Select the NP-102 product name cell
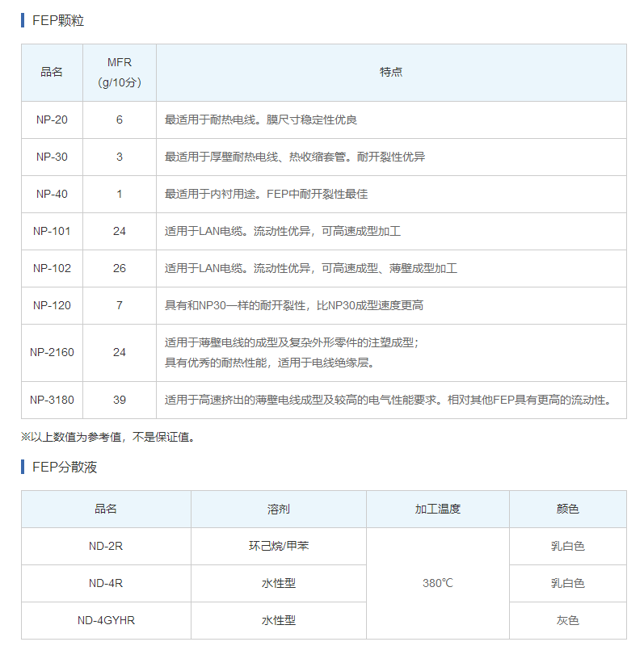644x646 pixels. coord(52,268)
